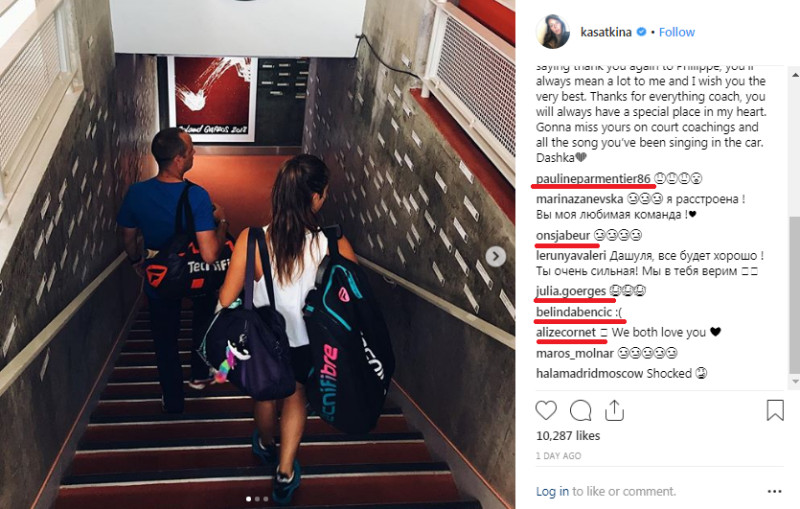Click the comments scrollbar down arrow
Image resolution: width=800 pixels, height=509 pixels.
tap(795, 381)
